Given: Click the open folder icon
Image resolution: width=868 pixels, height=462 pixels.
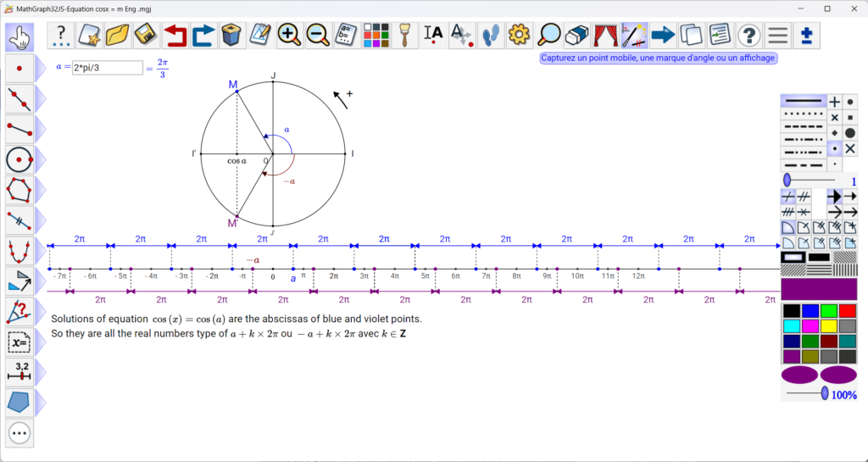Looking at the screenshot, I should 117,35.
